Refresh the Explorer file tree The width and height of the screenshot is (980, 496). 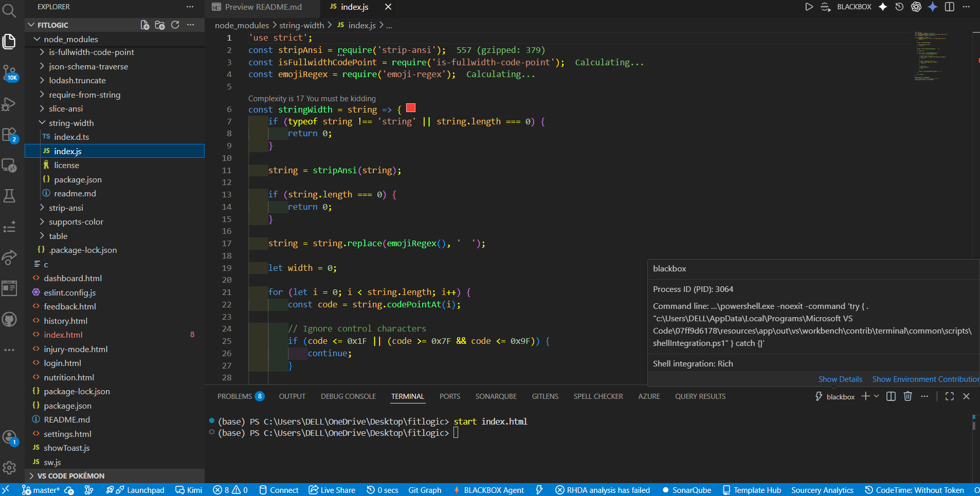tap(175, 25)
